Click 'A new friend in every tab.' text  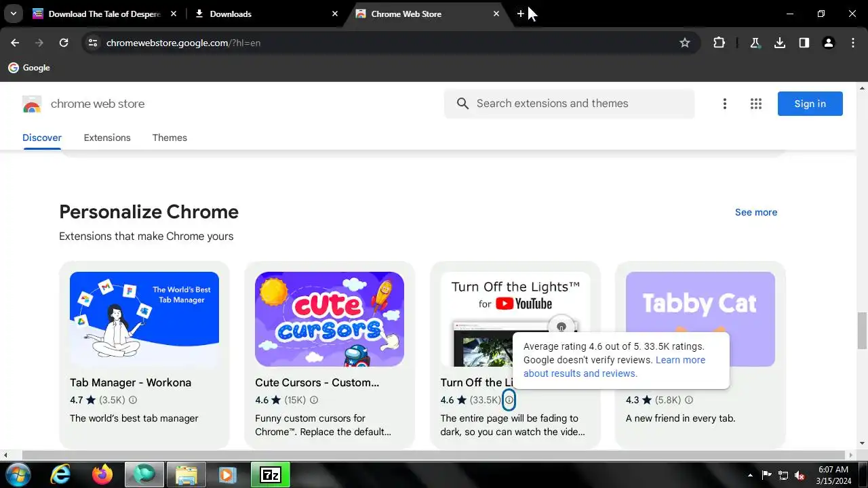[x=680, y=418]
